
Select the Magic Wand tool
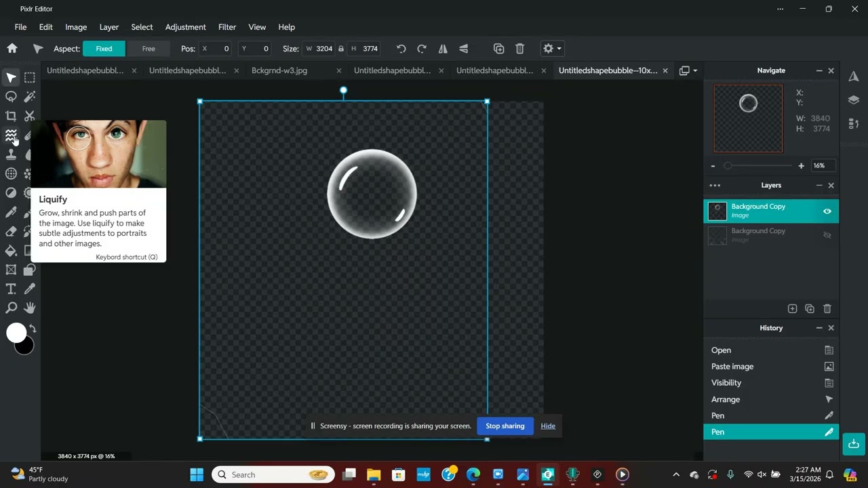30,97
